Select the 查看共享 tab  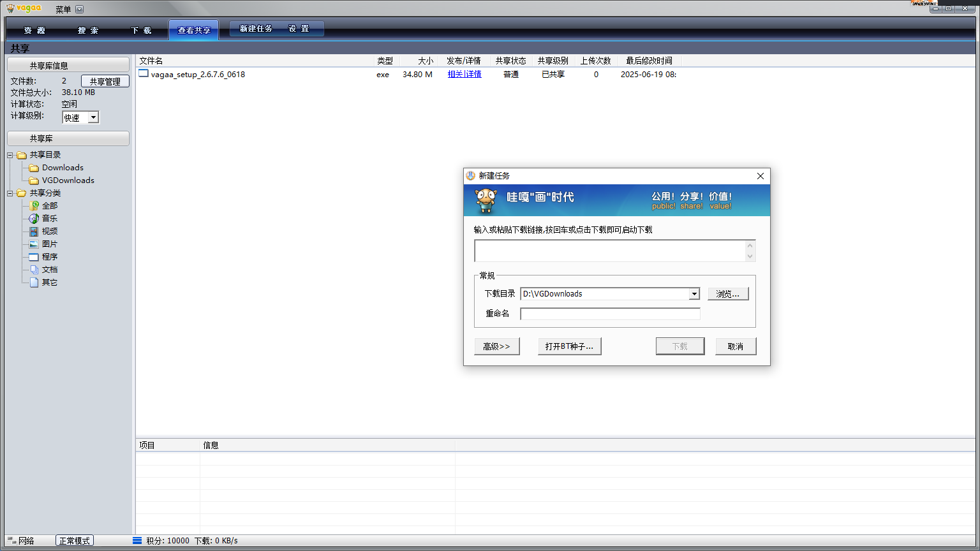coord(194,30)
